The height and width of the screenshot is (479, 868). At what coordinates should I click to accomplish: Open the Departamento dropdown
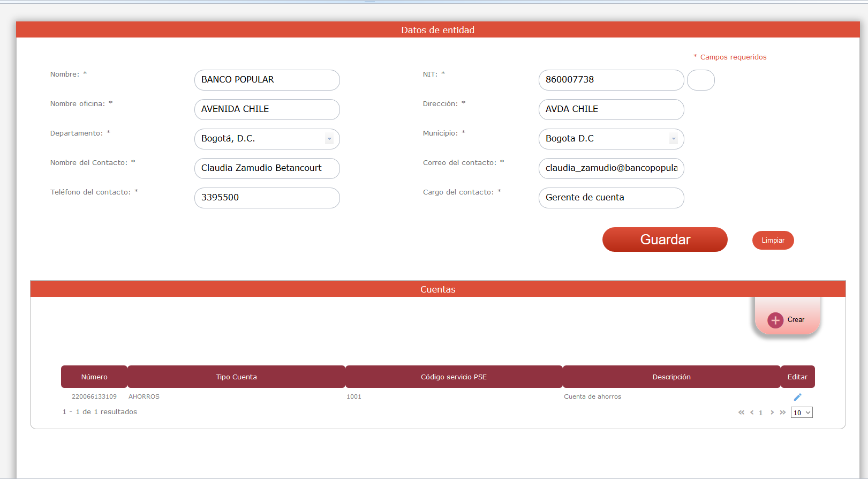(329, 139)
